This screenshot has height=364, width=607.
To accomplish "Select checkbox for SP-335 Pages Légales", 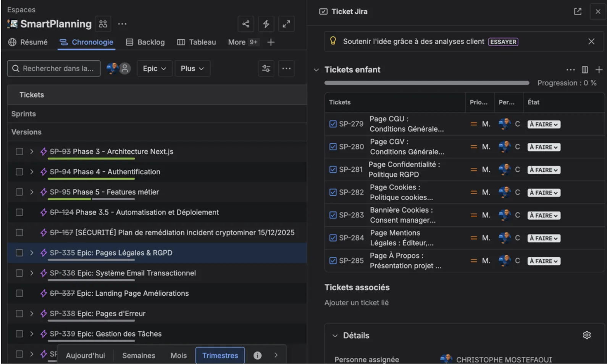I will point(19,253).
